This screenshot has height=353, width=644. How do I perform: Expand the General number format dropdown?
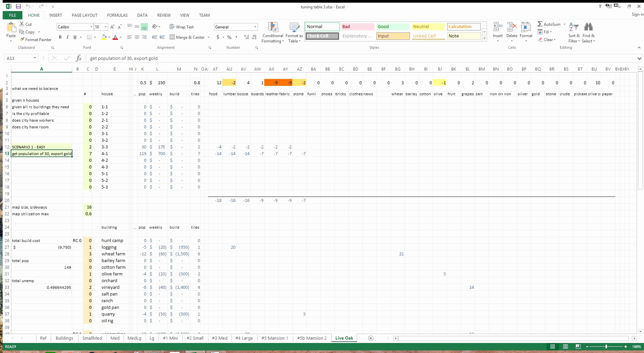click(x=255, y=27)
